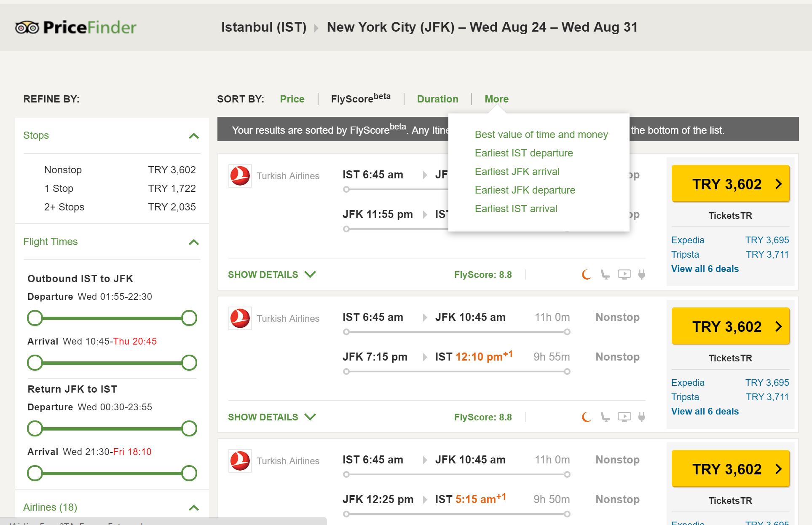
Task: Click seat recline icon in second result
Action: [x=605, y=417]
